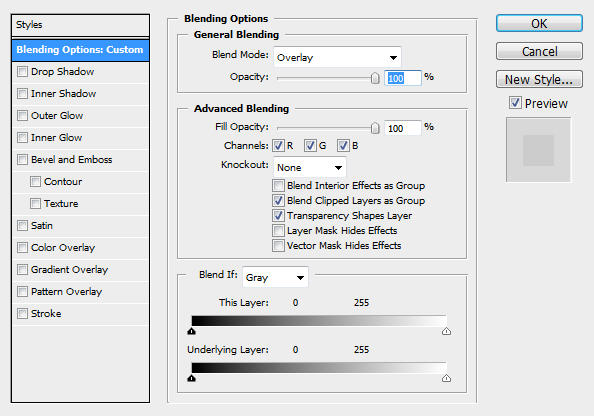The height and width of the screenshot is (416, 594).
Task: Open the Blend If channel dropdown
Action: pos(275,277)
